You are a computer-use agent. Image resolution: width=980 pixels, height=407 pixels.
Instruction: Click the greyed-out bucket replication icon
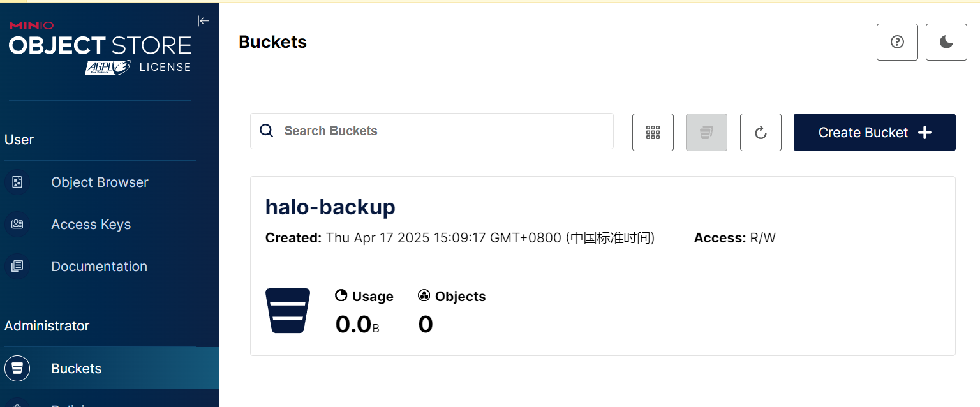[706, 132]
